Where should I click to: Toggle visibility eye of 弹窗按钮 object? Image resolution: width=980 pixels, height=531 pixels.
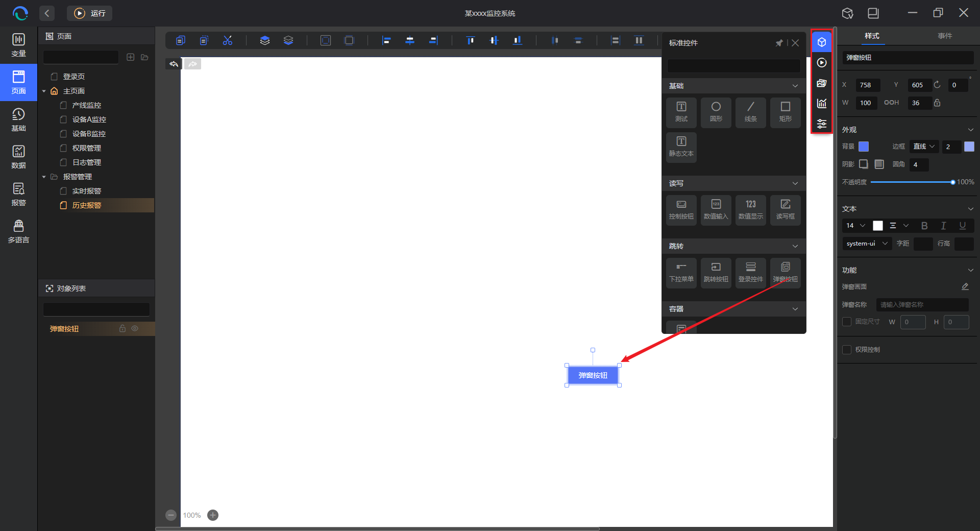(135, 328)
